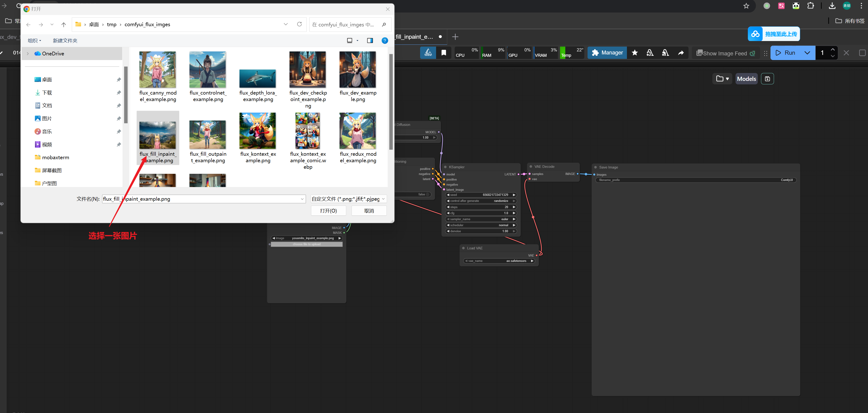Open the ComfyUI Manager
868x413 pixels.
pyautogui.click(x=607, y=53)
